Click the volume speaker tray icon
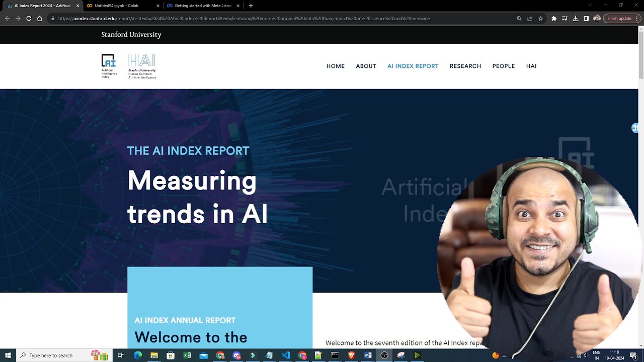This screenshot has width=644, height=362. click(x=585, y=355)
